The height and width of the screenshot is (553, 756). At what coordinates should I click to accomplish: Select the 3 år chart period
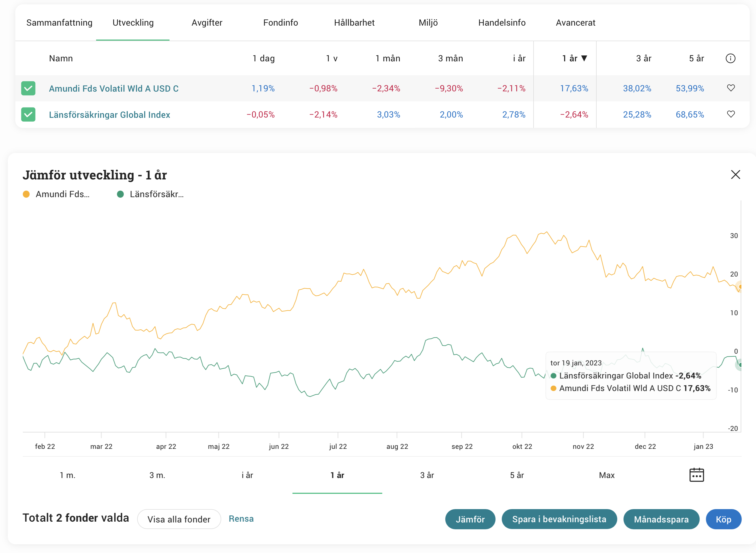click(x=427, y=475)
